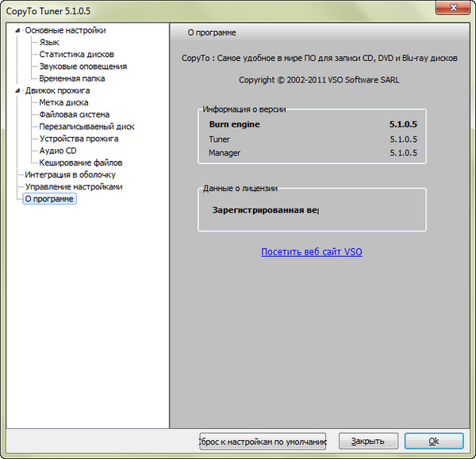Viewport: 476px width, 459px height.
Task: Collapse the Движок прожига tree section
Action: click(18, 90)
